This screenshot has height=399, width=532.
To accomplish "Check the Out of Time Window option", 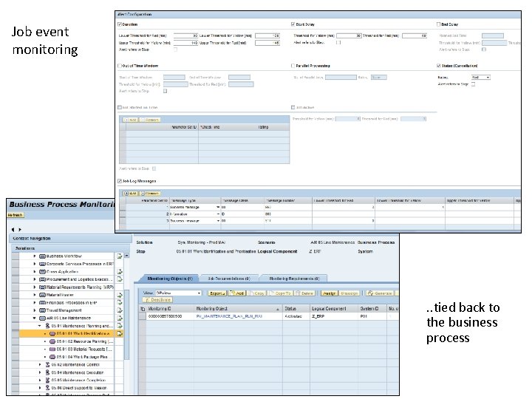I will (120, 66).
